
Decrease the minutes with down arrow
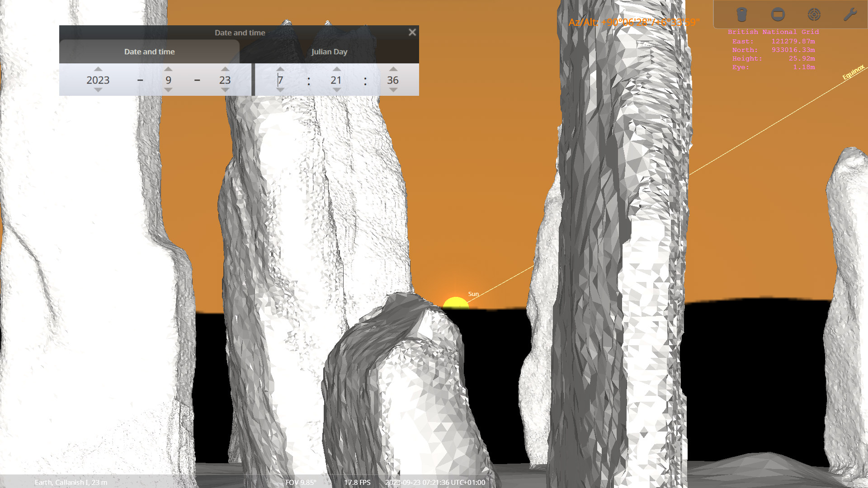click(x=336, y=90)
